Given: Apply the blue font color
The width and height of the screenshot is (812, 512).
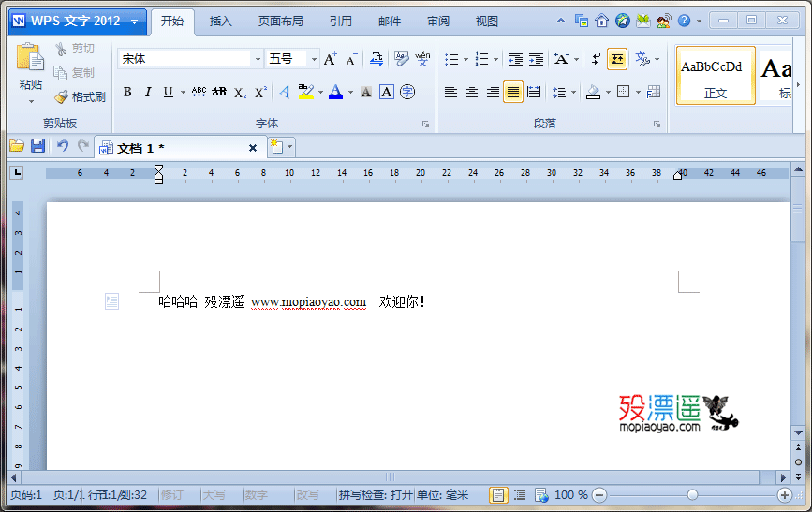Looking at the screenshot, I should (335, 92).
